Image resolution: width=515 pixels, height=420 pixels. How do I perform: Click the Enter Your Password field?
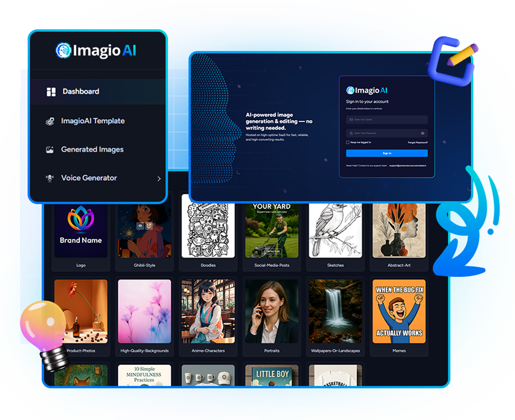[x=387, y=133]
